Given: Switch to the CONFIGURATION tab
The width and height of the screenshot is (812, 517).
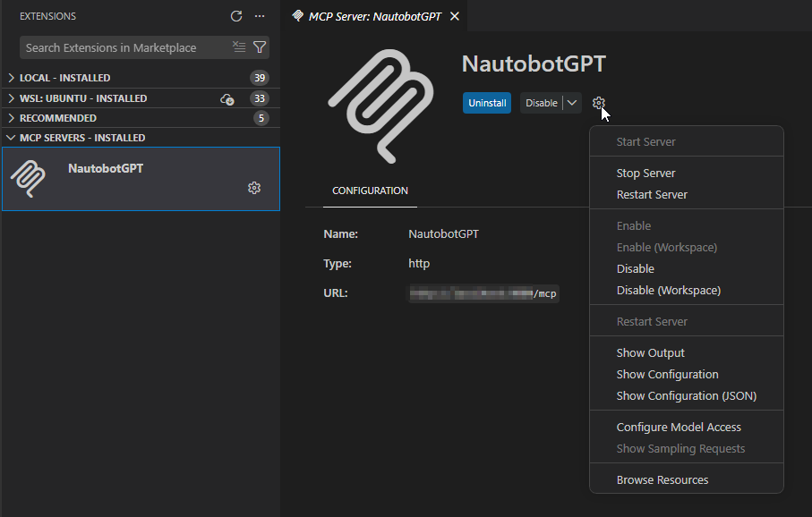Looking at the screenshot, I should click(370, 191).
